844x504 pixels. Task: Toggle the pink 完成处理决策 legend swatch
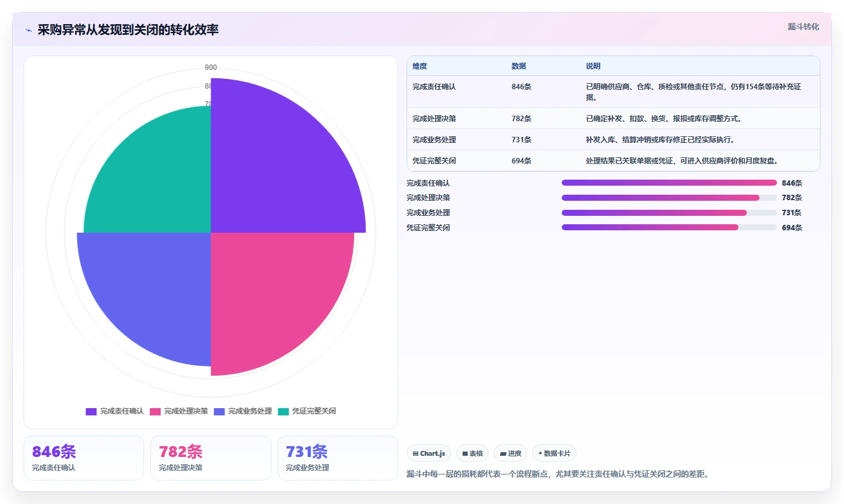[x=155, y=411]
